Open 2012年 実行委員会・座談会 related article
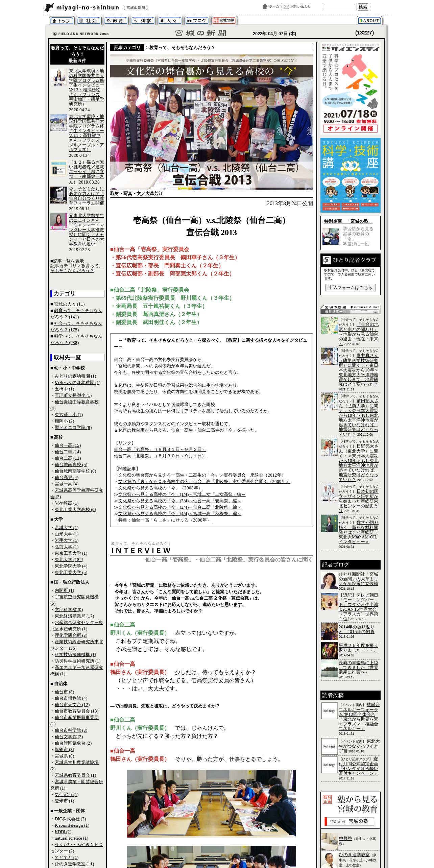Viewport: 434px width, 868px height. tap(202, 475)
